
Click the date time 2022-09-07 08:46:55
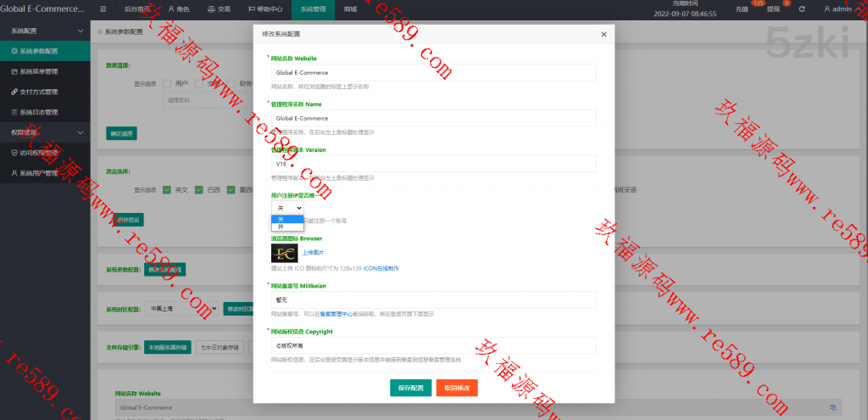click(685, 14)
